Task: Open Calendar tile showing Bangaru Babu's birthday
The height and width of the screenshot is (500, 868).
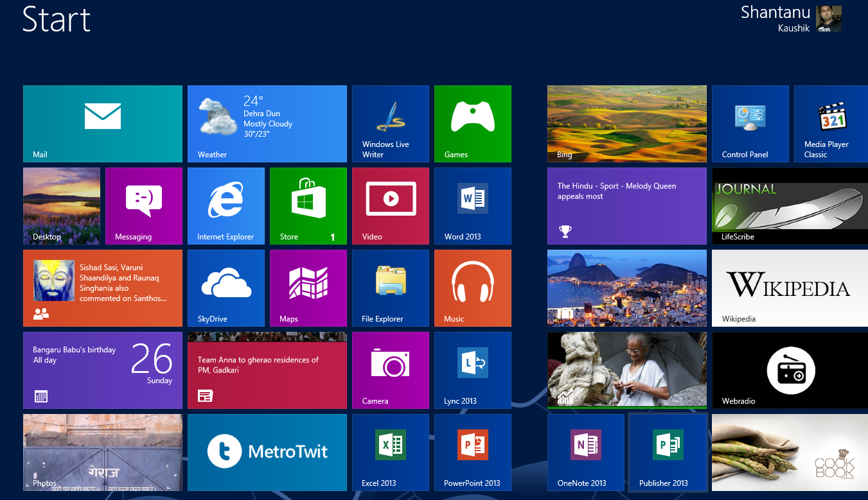Action: click(x=103, y=370)
